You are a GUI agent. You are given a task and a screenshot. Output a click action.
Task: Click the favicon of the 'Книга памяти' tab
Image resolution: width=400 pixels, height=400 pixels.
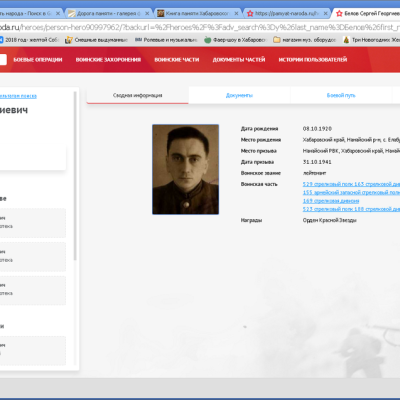coord(161,13)
